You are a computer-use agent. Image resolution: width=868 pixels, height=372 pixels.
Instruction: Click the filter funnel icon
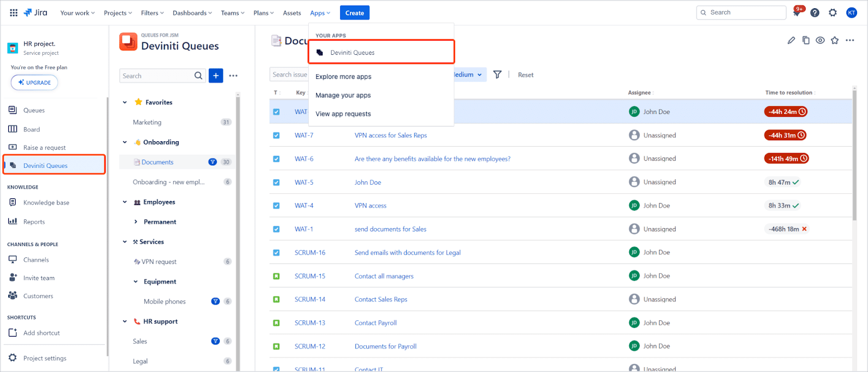(497, 75)
